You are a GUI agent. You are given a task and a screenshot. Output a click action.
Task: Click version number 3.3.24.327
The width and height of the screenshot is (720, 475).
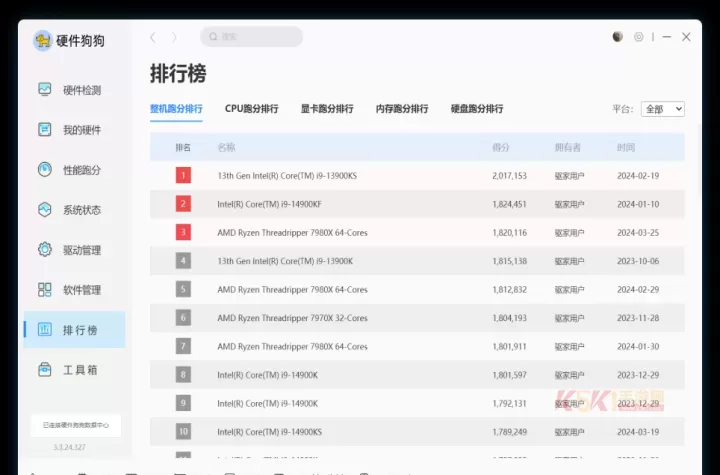[69, 447]
